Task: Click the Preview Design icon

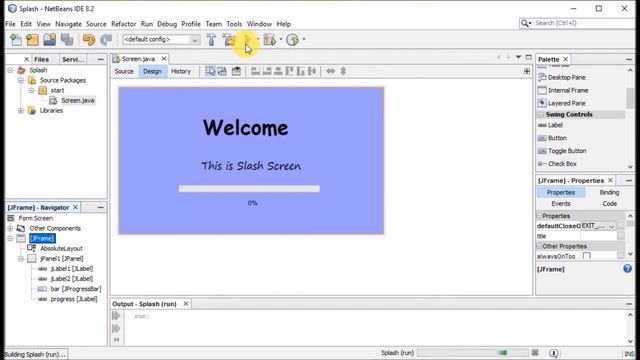Action: [236, 71]
